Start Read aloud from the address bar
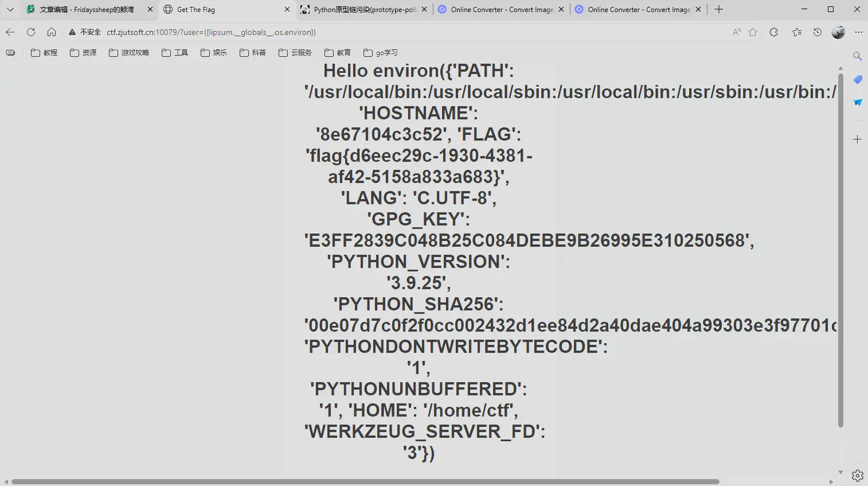The height and width of the screenshot is (486, 868). [736, 32]
